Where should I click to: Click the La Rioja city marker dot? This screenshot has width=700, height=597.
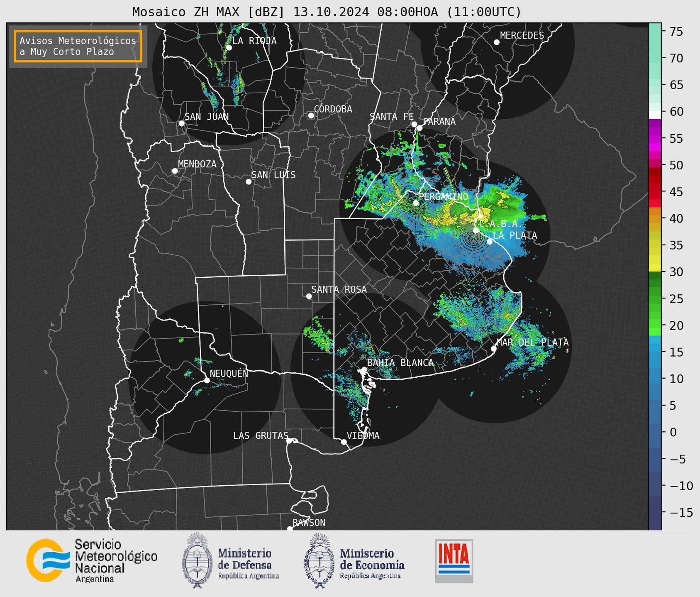229,48
